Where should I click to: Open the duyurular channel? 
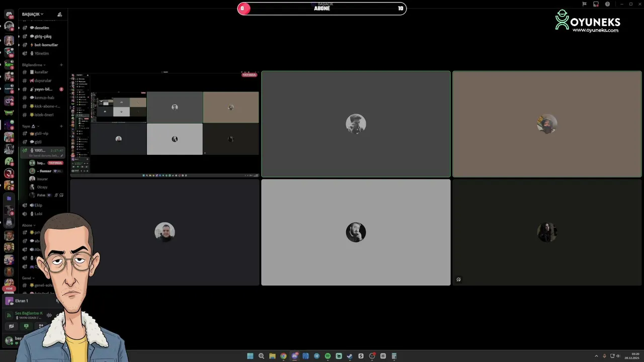click(x=43, y=80)
